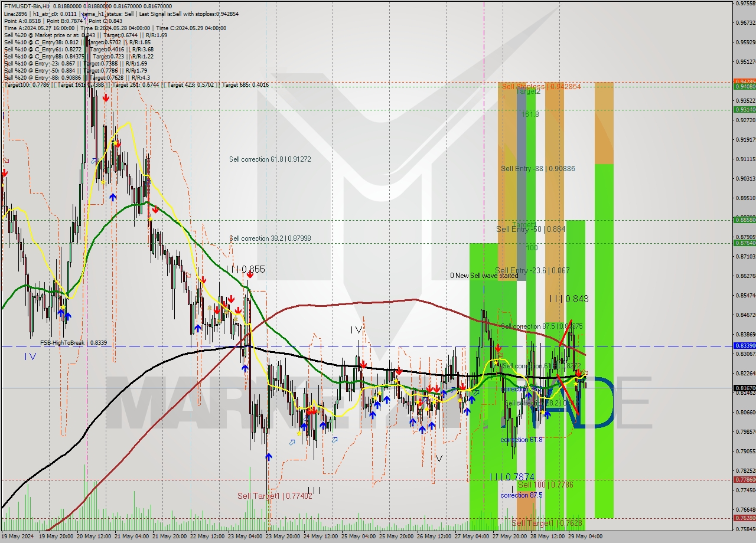Click the orange 0.94285 price tag

point(744,81)
